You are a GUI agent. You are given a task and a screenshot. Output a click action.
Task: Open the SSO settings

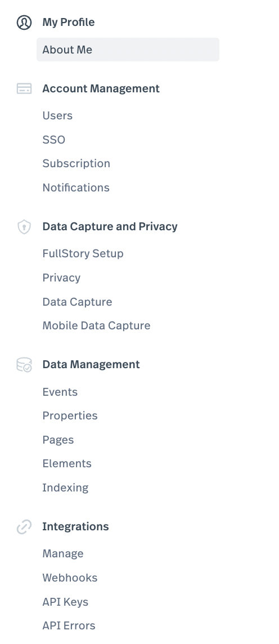[54, 140]
